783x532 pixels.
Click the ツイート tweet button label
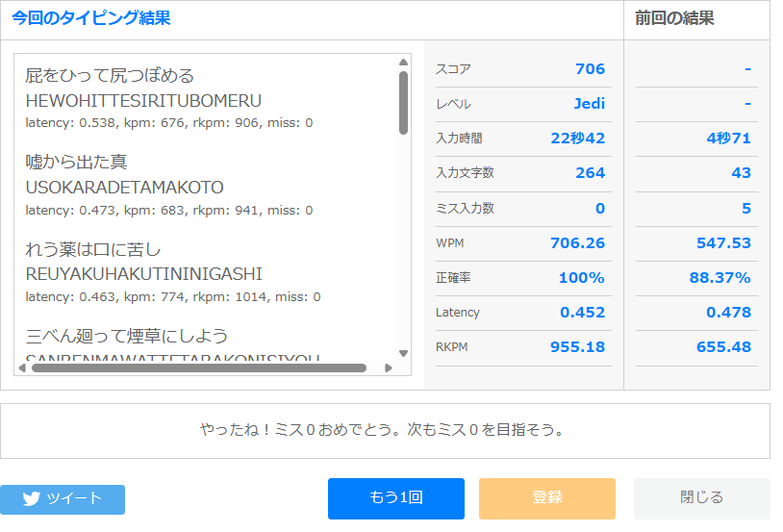coord(74,498)
